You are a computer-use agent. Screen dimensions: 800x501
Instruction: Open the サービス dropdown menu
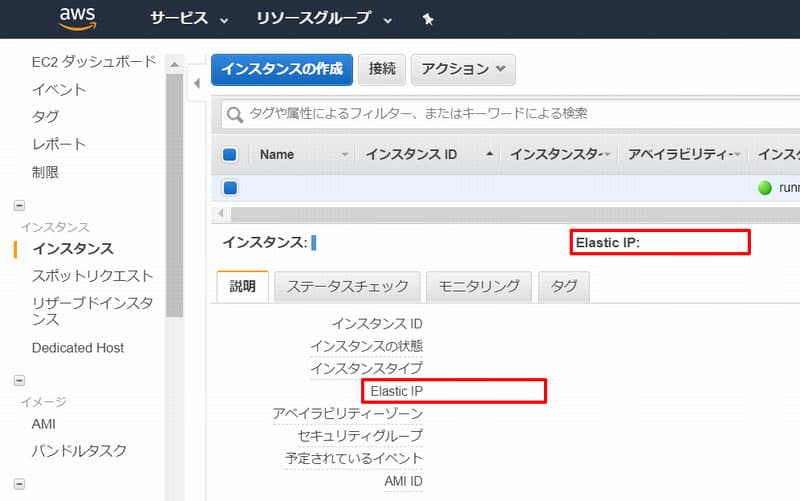pos(189,19)
